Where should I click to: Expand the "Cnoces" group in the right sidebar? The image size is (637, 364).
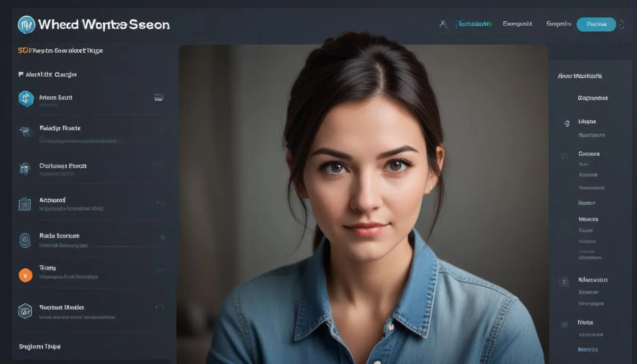point(589,154)
